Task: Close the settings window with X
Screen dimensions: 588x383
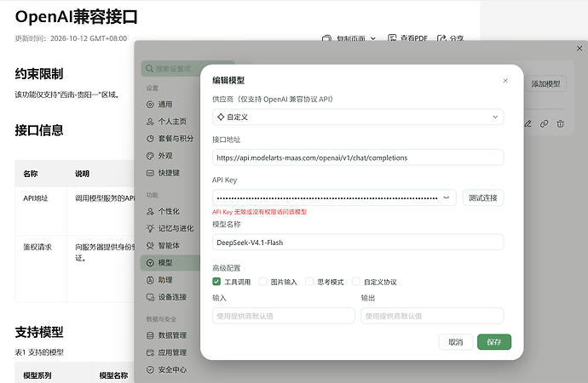Action: click(579, 49)
